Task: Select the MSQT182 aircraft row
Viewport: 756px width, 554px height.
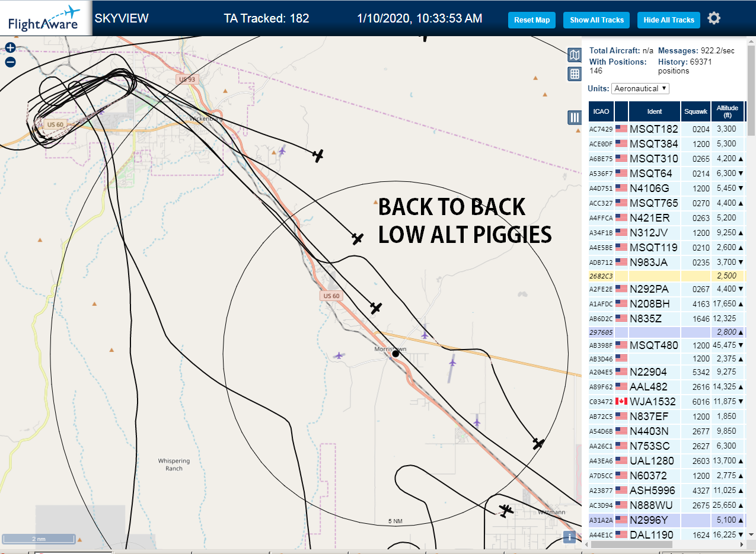Action: [x=667, y=129]
